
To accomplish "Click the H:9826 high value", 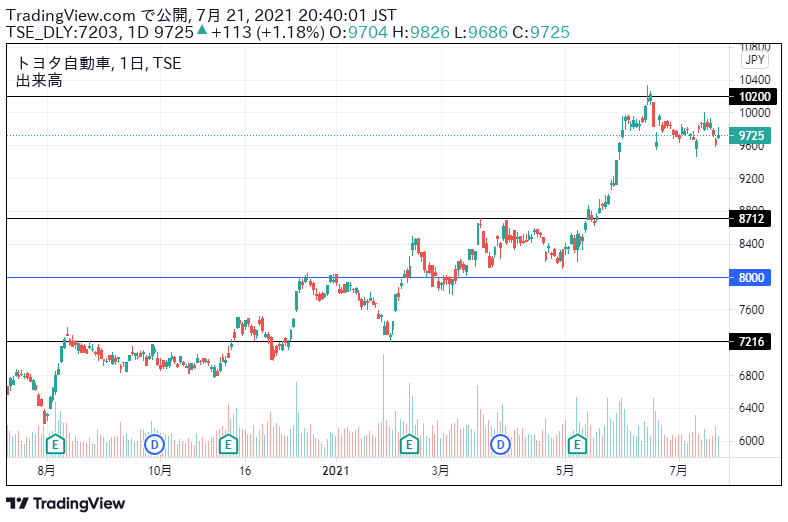I will coord(421,32).
